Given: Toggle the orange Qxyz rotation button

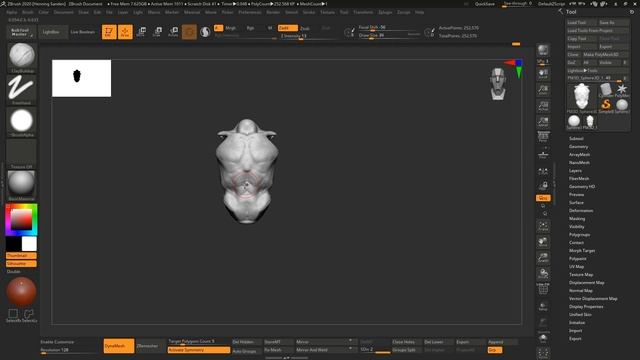Looking at the screenshot, I should (543, 198).
